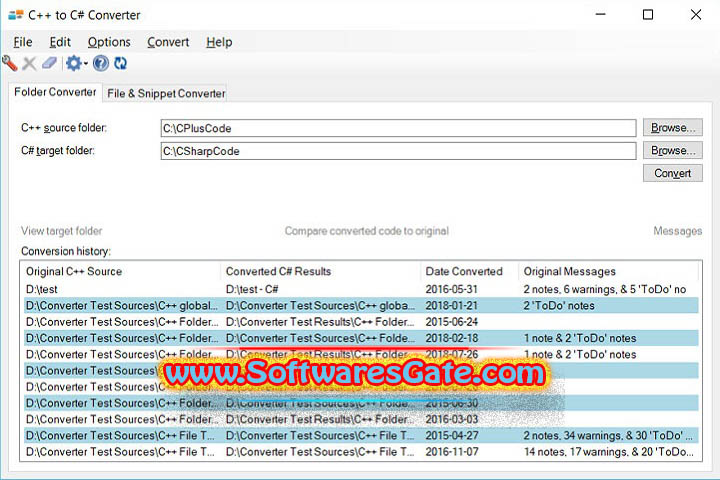Expand the gear icon dropdown arrow
720x480 pixels.
tap(85, 63)
